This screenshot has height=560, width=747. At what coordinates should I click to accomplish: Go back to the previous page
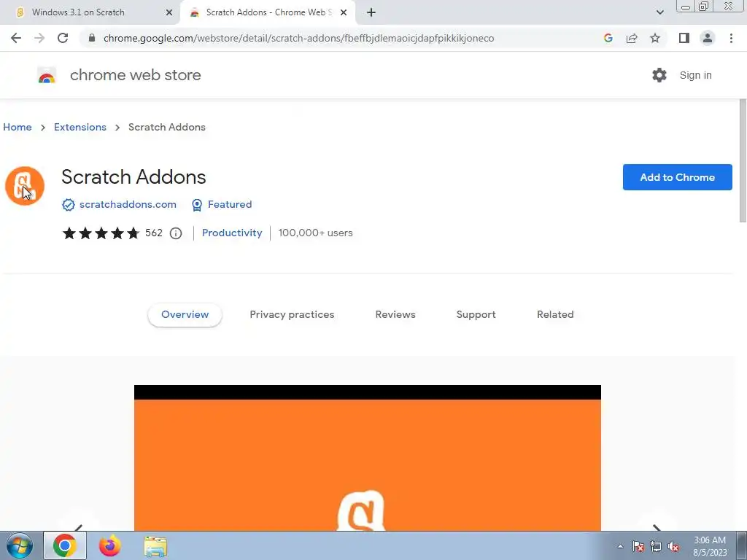coord(16,38)
